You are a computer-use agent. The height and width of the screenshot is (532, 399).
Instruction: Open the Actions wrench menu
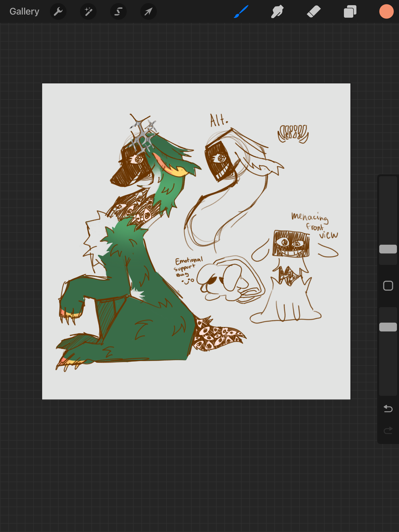tap(58, 11)
